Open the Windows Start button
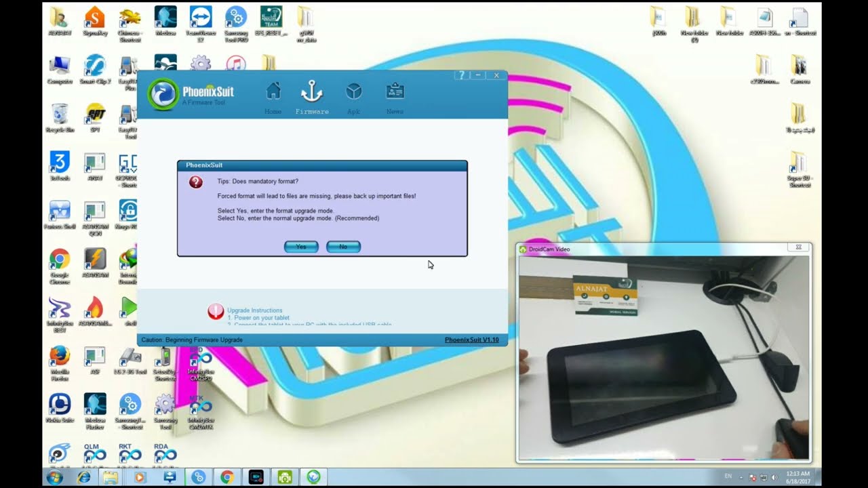 [54, 477]
